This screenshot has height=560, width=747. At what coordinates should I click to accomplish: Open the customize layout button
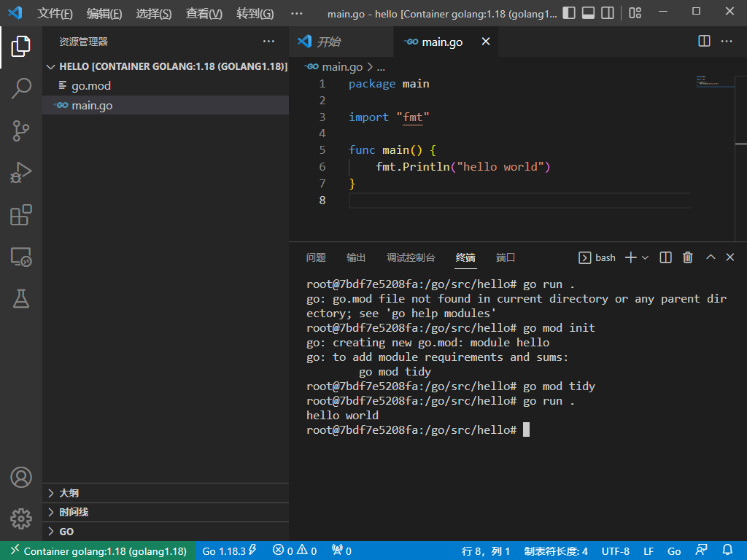[x=635, y=13]
